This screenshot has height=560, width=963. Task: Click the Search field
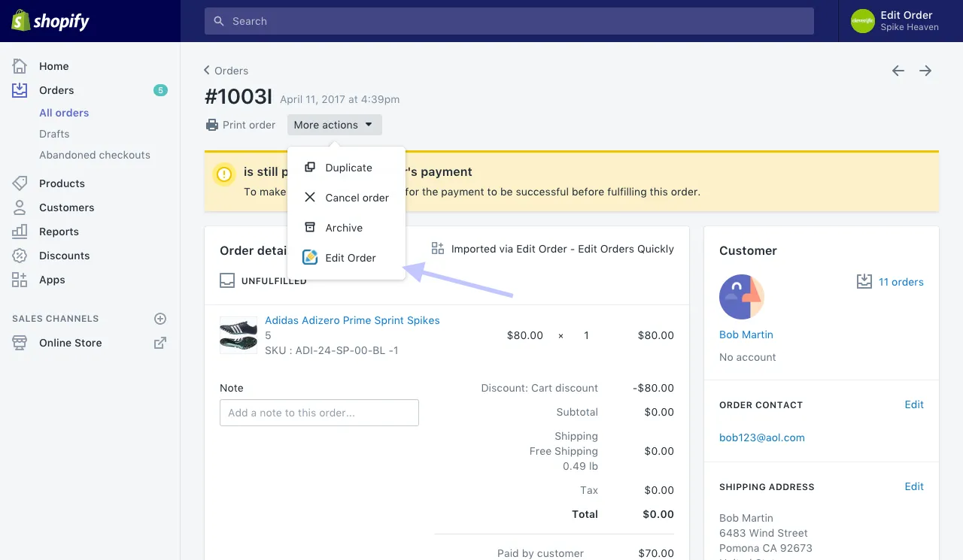(x=509, y=21)
